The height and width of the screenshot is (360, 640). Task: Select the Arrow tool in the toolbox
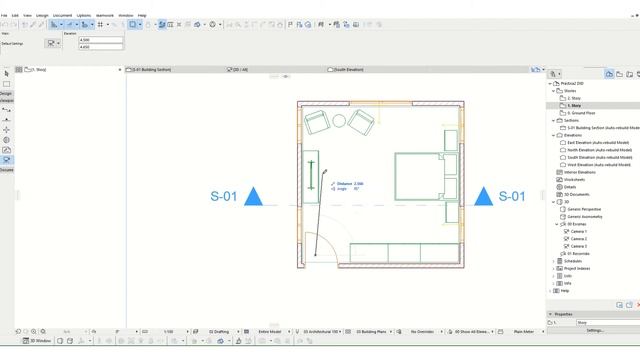tap(7, 74)
